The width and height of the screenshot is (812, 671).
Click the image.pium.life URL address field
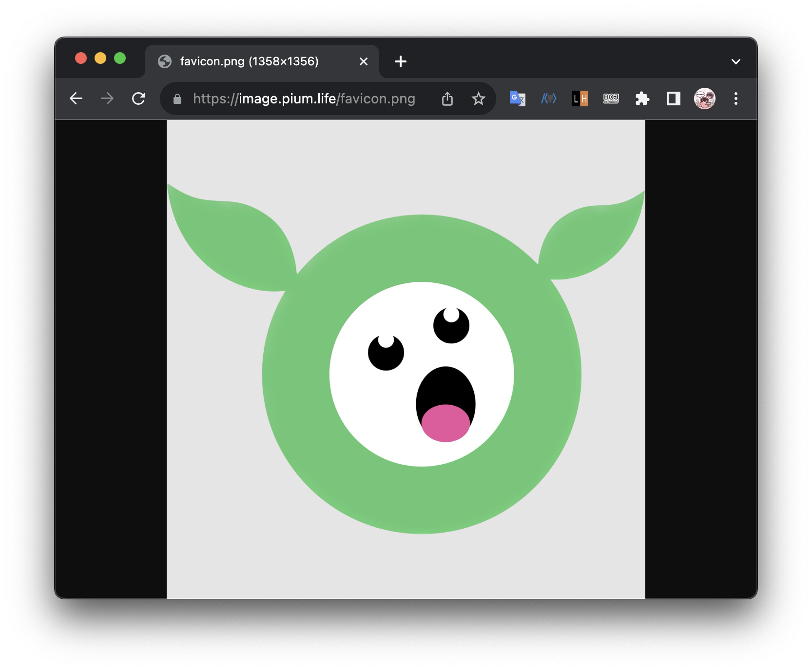tap(304, 99)
